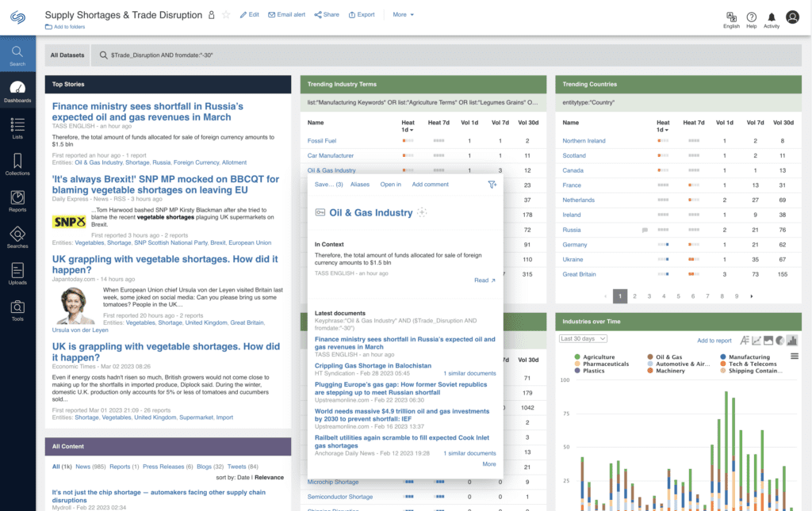The image size is (812, 511).
Task: Open the user profile avatar
Action: point(792,17)
